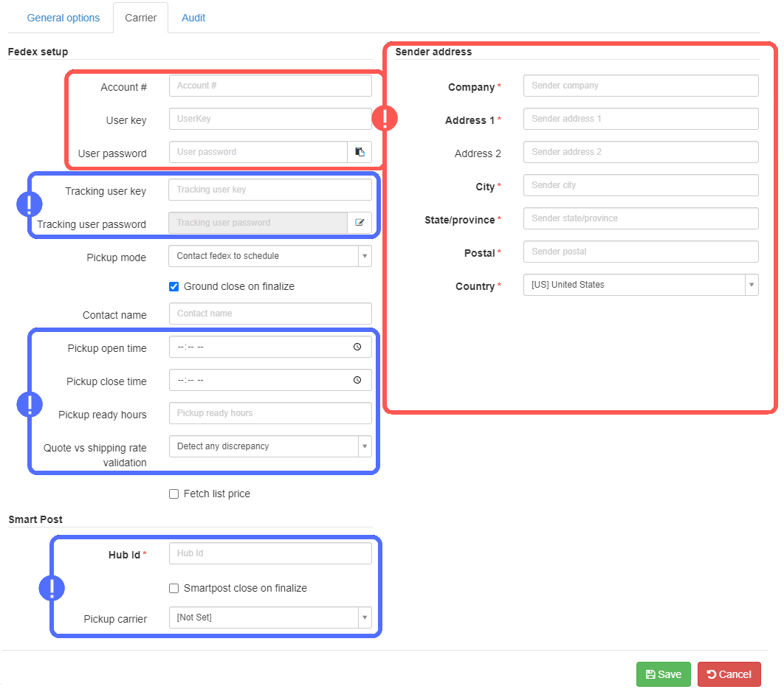Viewport: 784px width, 692px height.
Task: Focus the Sender state/province input
Action: pos(641,218)
